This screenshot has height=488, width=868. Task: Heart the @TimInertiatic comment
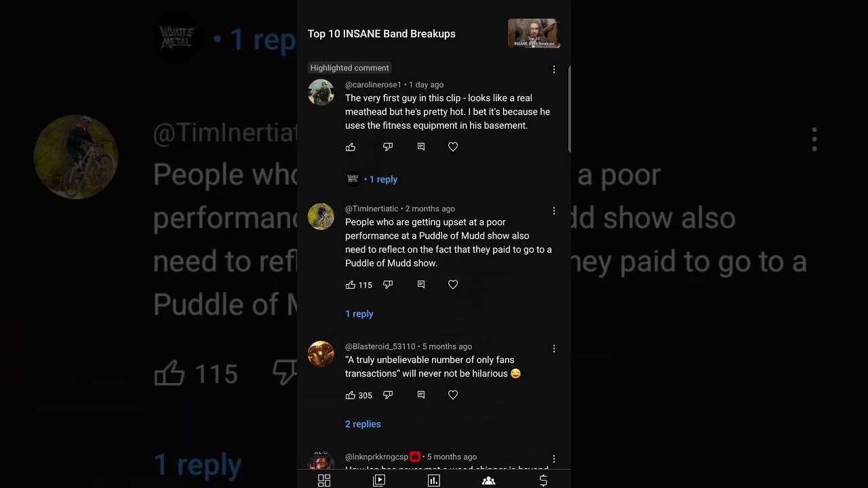[453, 285]
